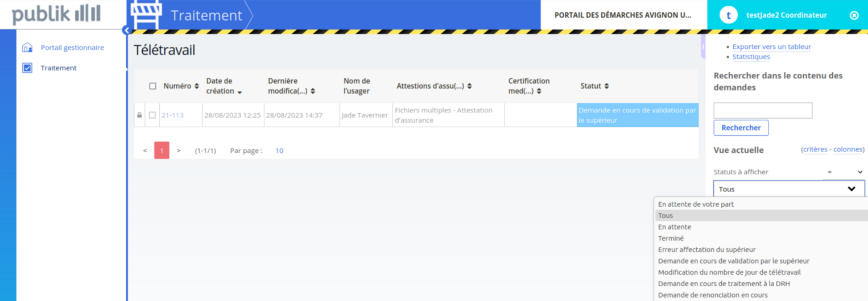Viewport: 868px width, 301px height.
Task: Open the Statuts à afficher operator '=' dropdown
Action: click(844, 172)
